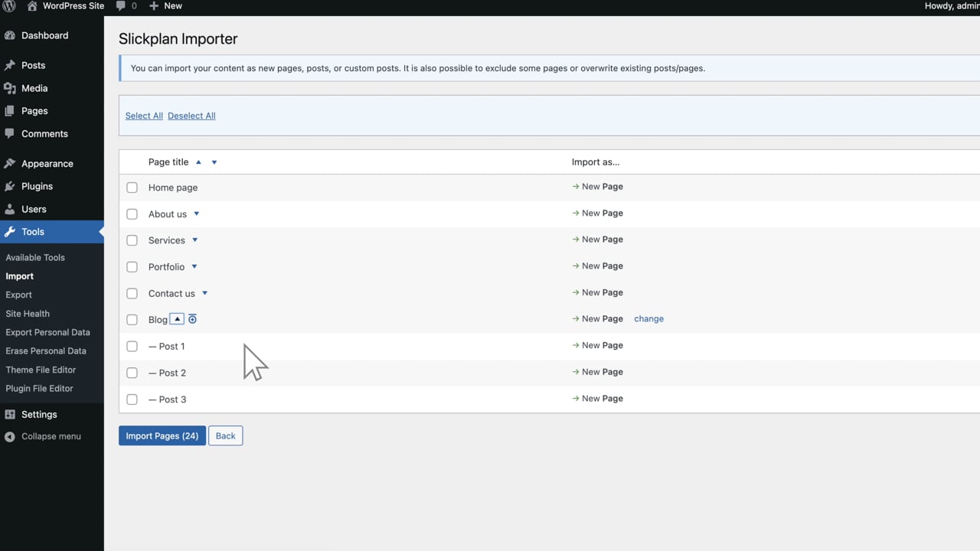Tick the Portfolio checkbox
The width and height of the screenshot is (980, 551).
click(x=132, y=266)
